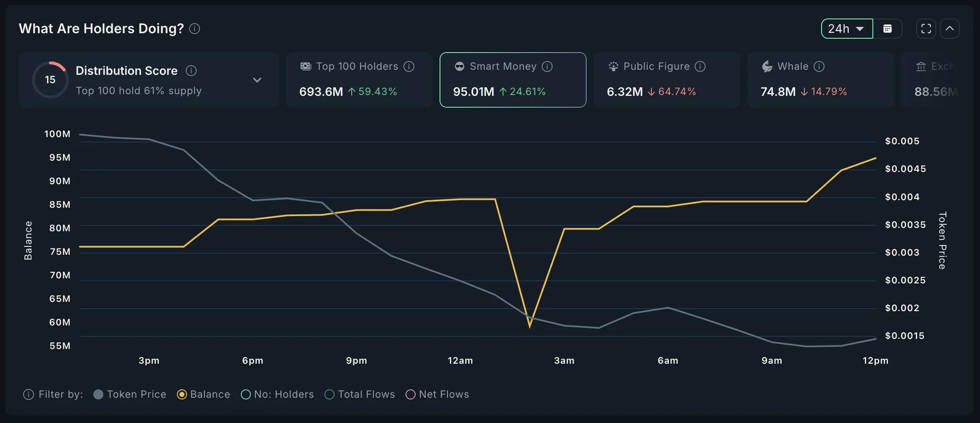This screenshot has height=423, width=980.
Task: Click the Public Figure icon
Action: pos(613,66)
